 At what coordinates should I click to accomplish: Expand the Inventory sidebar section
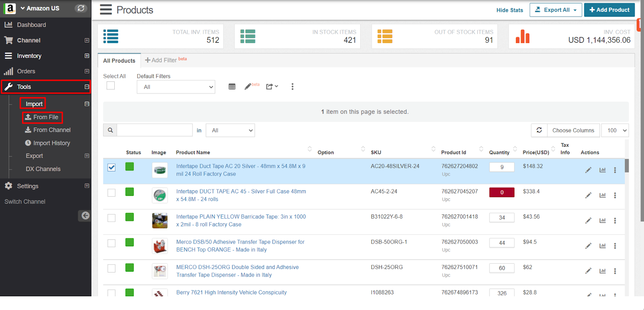tap(87, 56)
